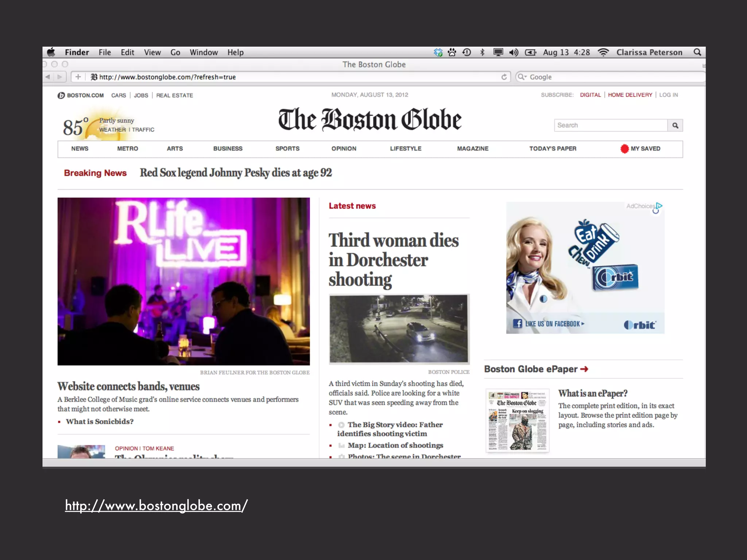Open the display mirroring menu bar icon
The width and height of the screenshot is (747, 560).
pyautogui.click(x=498, y=52)
